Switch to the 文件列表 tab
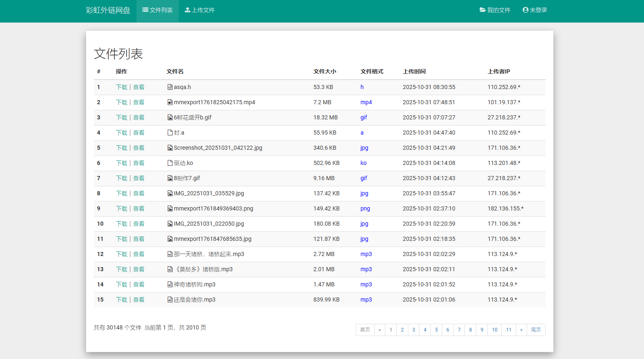 coord(157,10)
